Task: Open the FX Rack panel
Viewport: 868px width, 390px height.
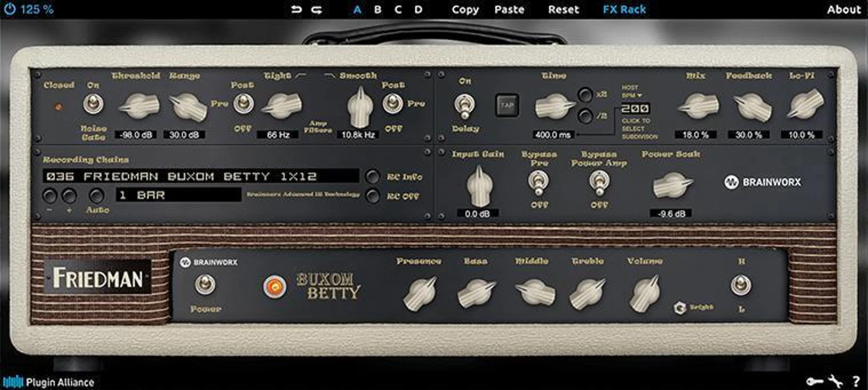Action: 624,10
